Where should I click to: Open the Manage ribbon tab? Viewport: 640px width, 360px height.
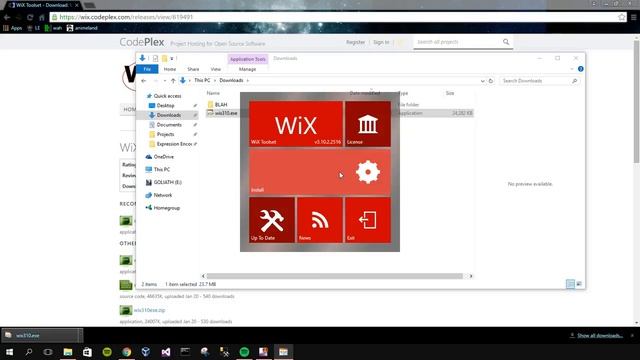click(247, 69)
